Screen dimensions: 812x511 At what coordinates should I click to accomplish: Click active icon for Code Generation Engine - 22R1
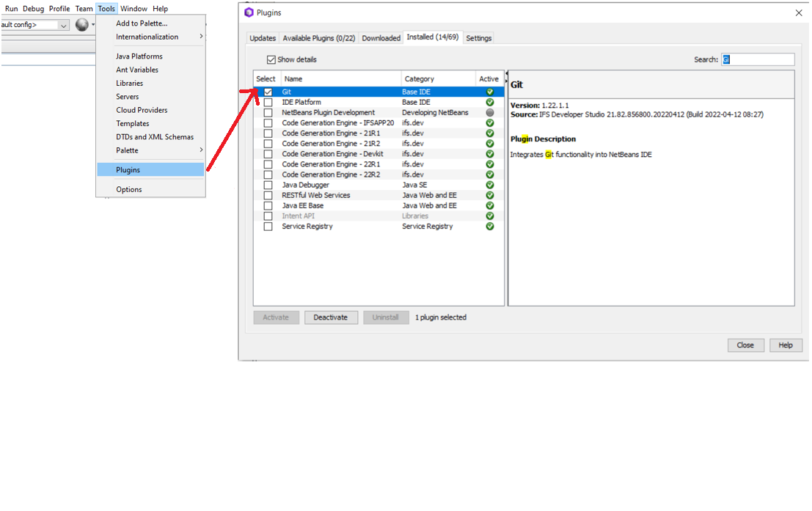pyautogui.click(x=489, y=164)
